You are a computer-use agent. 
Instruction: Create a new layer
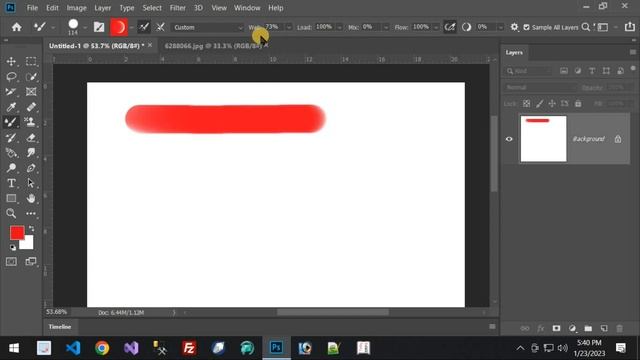604,328
